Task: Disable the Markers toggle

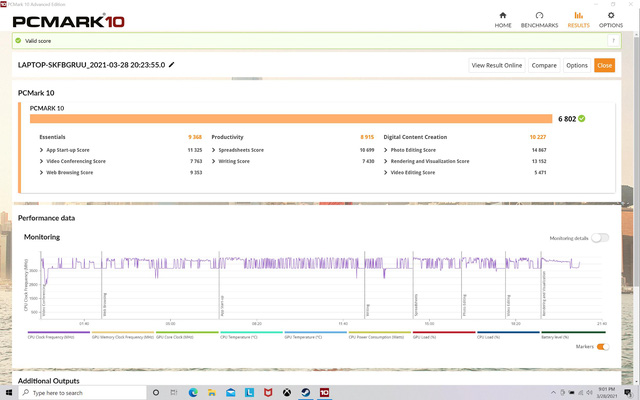Action: (602, 346)
